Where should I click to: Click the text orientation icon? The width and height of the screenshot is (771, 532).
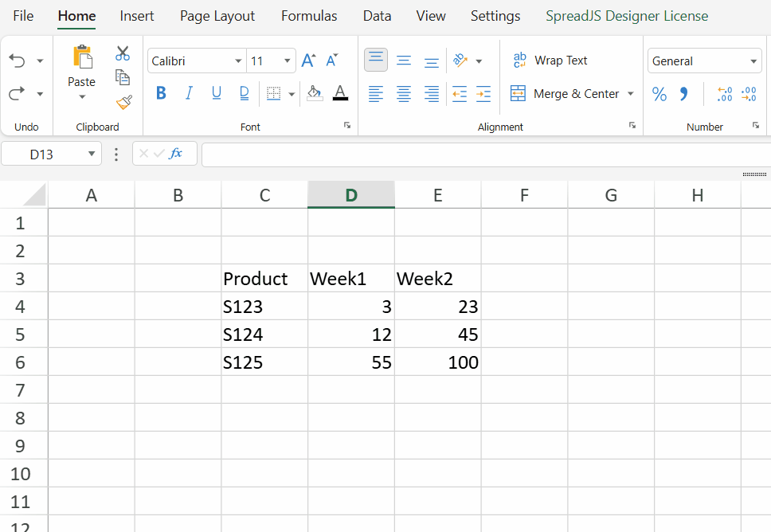[x=460, y=61]
